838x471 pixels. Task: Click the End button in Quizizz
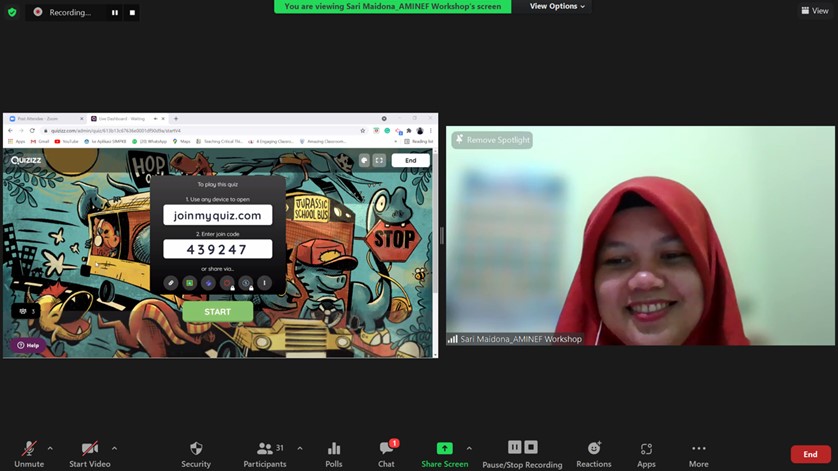(410, 160)
